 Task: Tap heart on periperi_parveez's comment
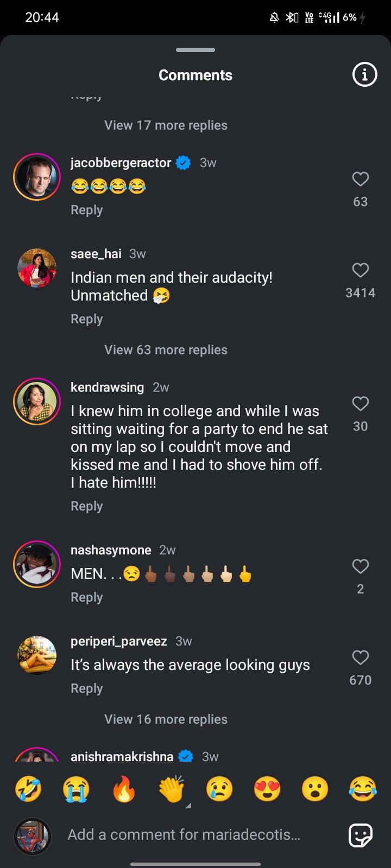(360, 658)
